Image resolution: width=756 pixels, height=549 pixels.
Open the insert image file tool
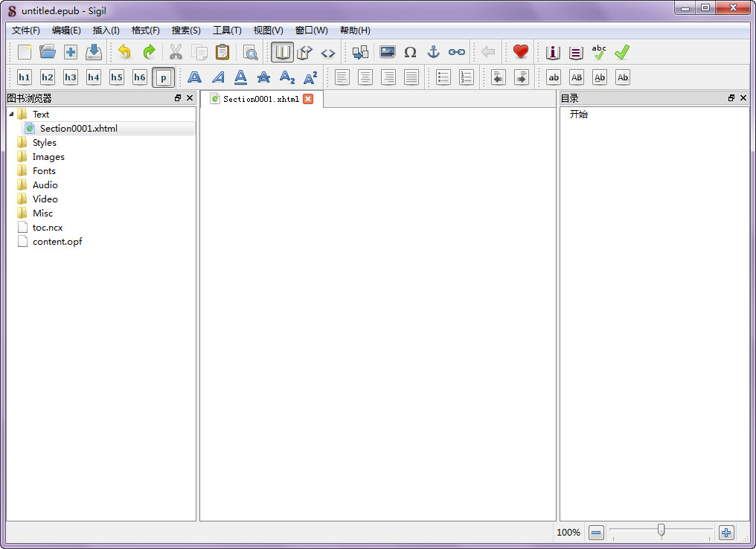point(387,52)
